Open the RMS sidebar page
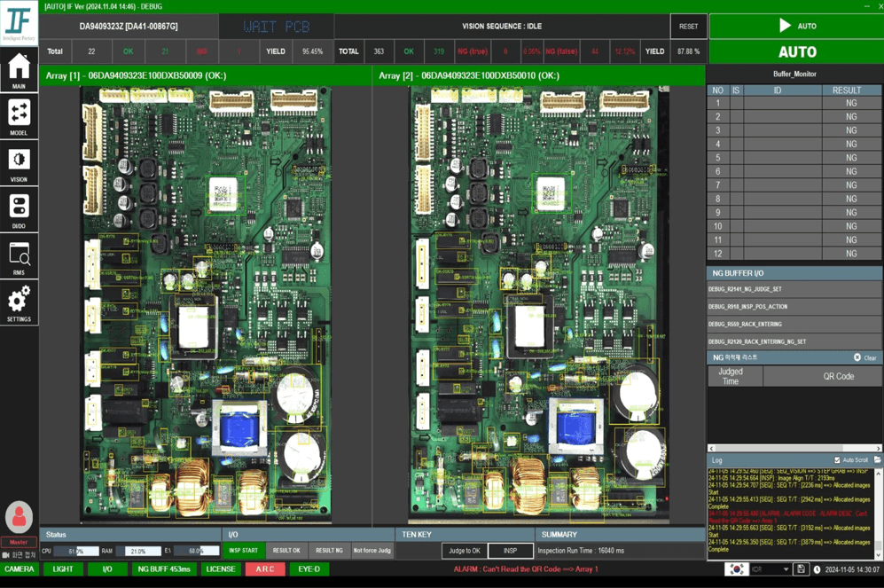 pyautogui.click(x=19, y=256)
